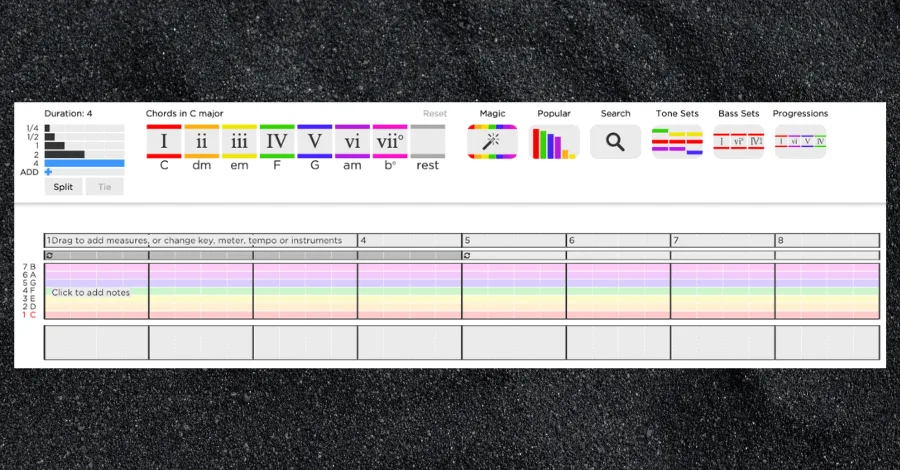Insert the IV chord (F)
The image size is (900, 470).
(277, 141)
